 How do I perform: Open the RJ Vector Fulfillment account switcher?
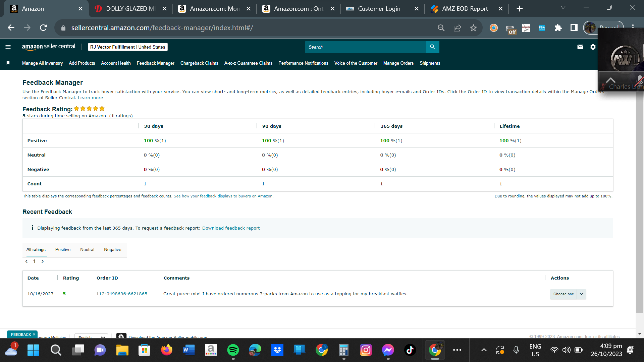[128, 47]
